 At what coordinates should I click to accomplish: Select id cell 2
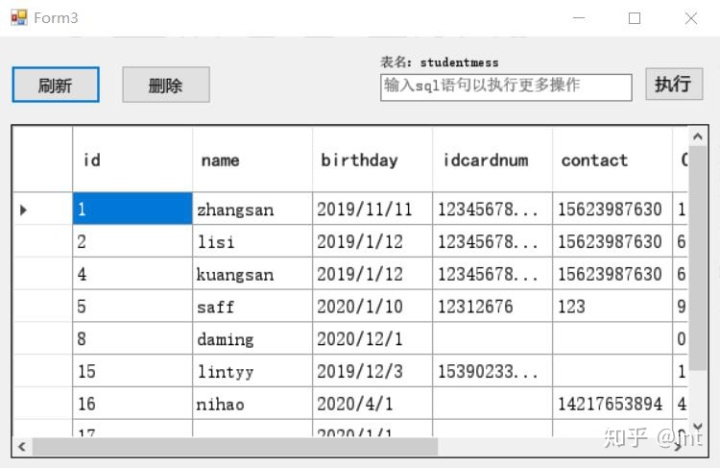click(x=133, y=241)
